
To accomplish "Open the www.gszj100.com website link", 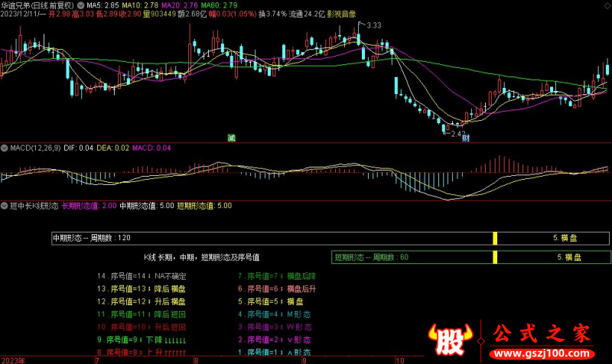I will point(536,355).
